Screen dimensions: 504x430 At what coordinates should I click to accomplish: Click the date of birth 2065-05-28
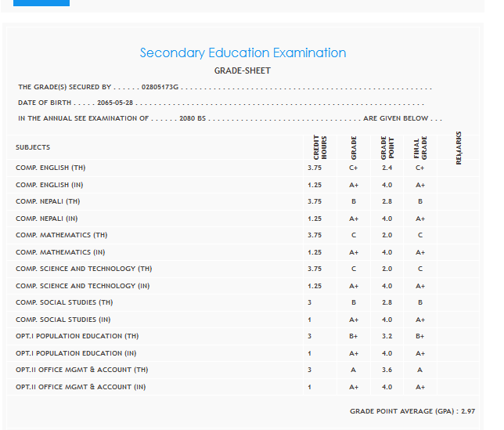click(116, 103)
